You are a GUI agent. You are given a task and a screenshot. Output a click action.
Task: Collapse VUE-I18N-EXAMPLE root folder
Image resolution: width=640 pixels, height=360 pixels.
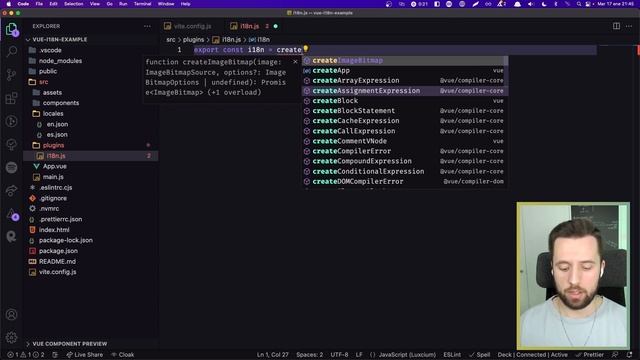click(x=91, y=40)
